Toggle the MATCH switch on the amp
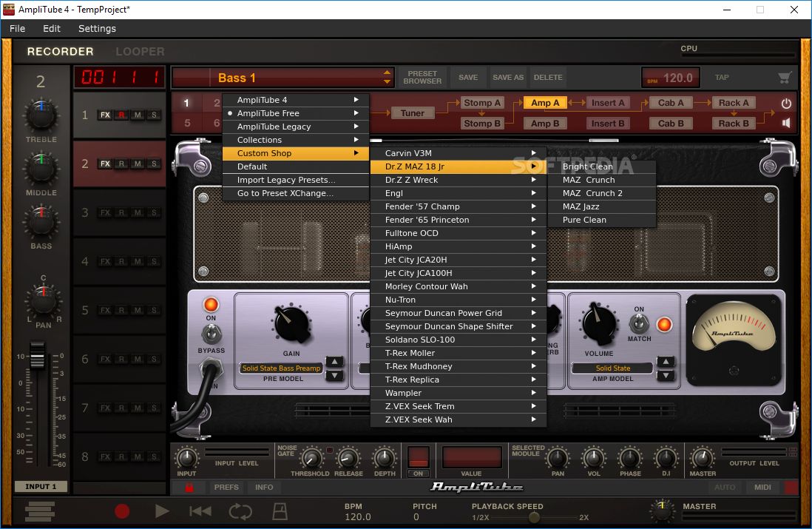812x529 pixels. pyautogui.click(x=639, y=323)
